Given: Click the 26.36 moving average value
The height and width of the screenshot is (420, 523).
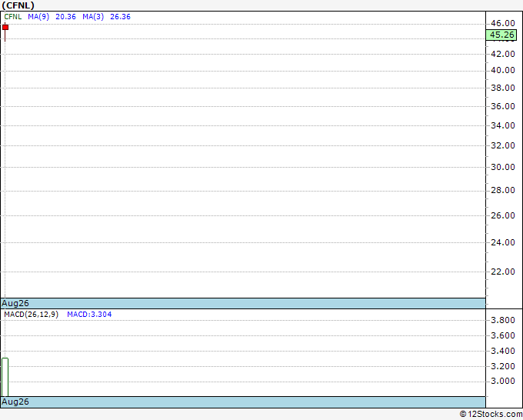Looking at the screenshot, I should tap(120, 17).
